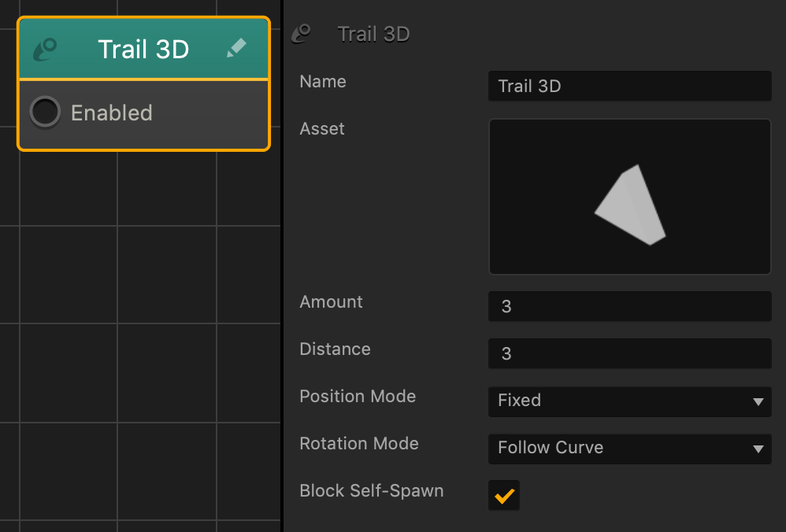Click the Position Mode property label
786x532 pixels.
point(358,397)
